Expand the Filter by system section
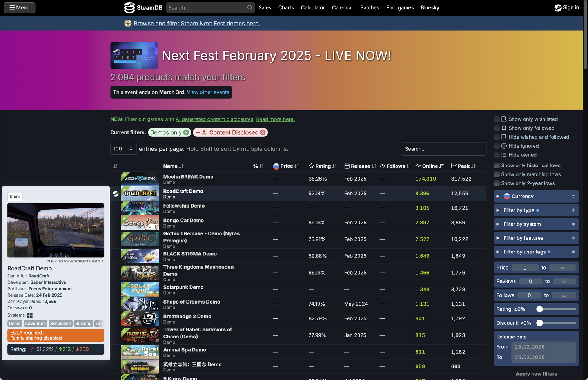588x380 pixels. (x=536, y=224)
